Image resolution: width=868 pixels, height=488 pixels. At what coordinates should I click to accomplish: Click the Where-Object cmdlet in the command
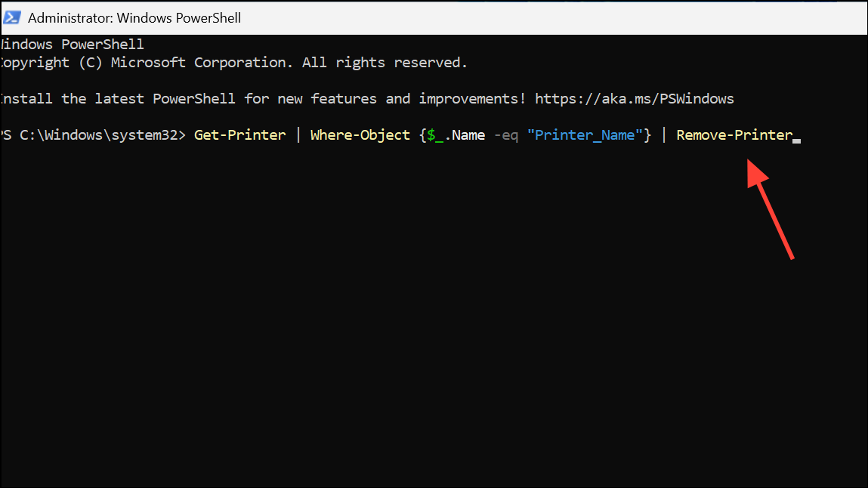point(360,134)
